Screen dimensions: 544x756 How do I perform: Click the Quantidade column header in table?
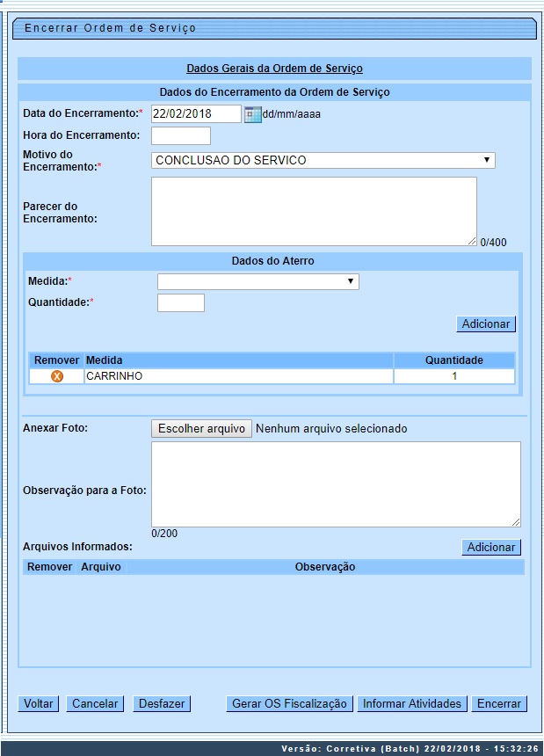453,360
